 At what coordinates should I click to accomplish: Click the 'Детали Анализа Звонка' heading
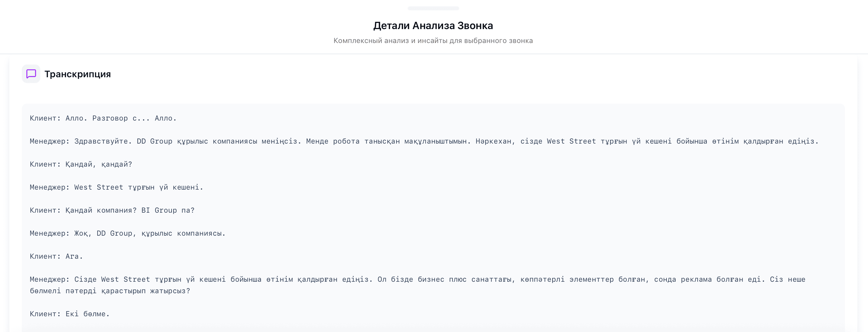433,25
